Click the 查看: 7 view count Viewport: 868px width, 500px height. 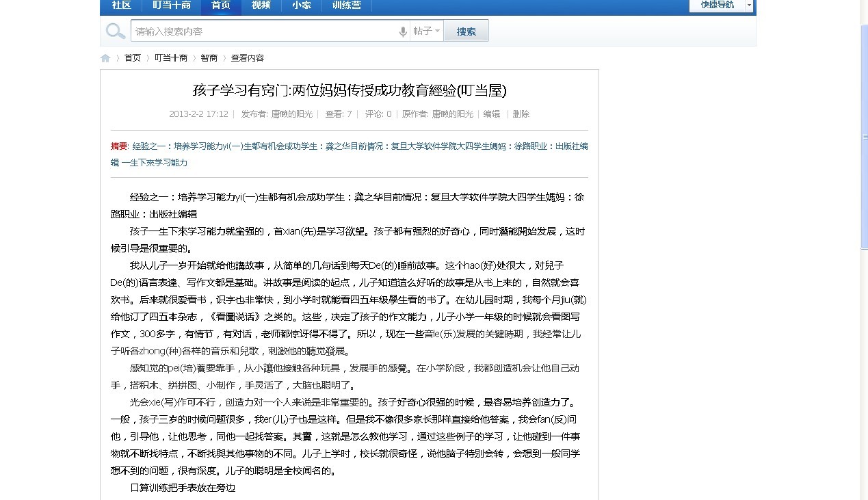coord(339,114)
